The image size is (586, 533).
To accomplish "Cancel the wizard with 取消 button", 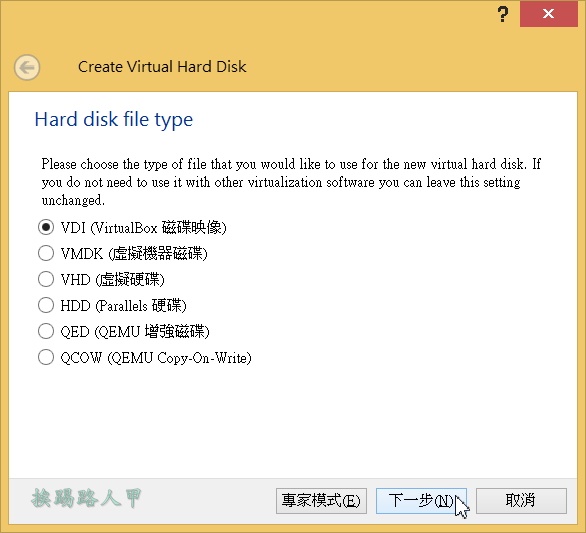I will 521,501.
